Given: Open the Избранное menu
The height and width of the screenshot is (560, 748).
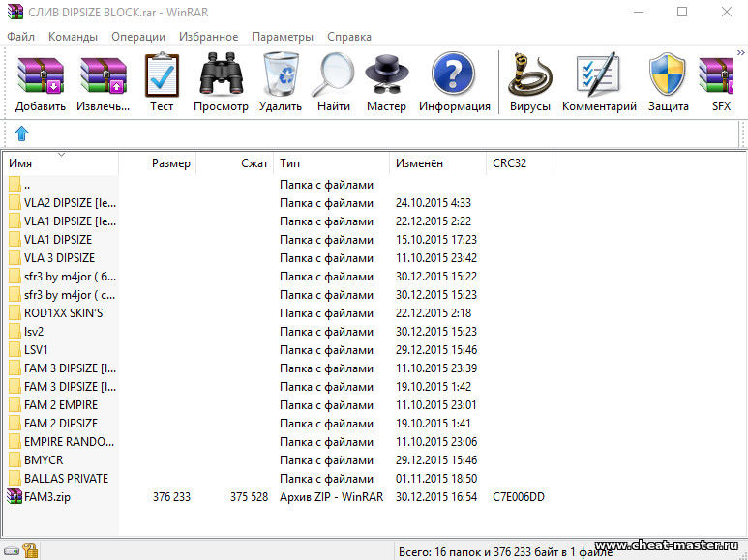Looking at the screenshot, I should 208,37.
